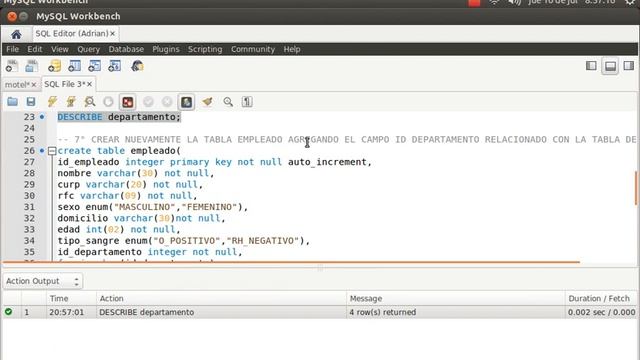Beautify the SQL script with broom icon
Viewport: 640px width, 360px height.
click(207, 102)
